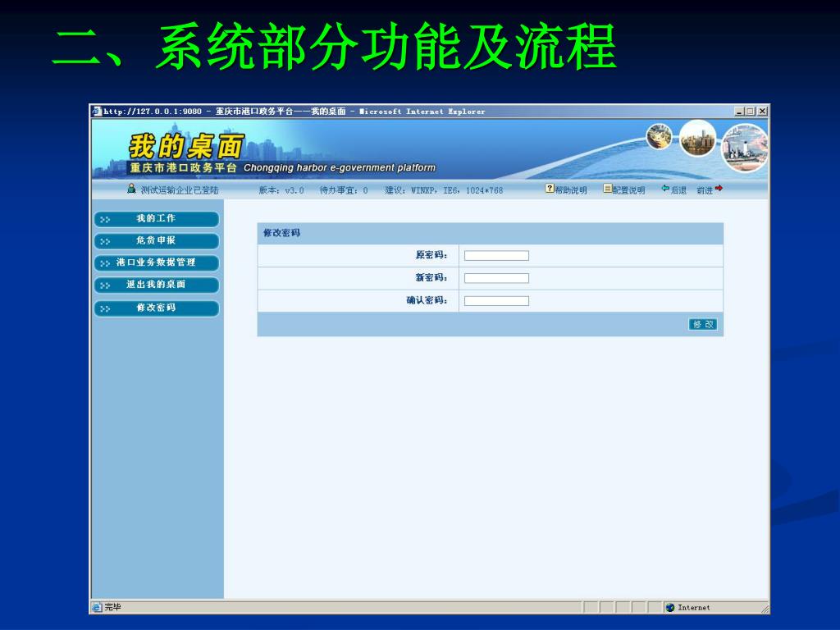Open the 我的工作 sidebar menu

(157, 219)
